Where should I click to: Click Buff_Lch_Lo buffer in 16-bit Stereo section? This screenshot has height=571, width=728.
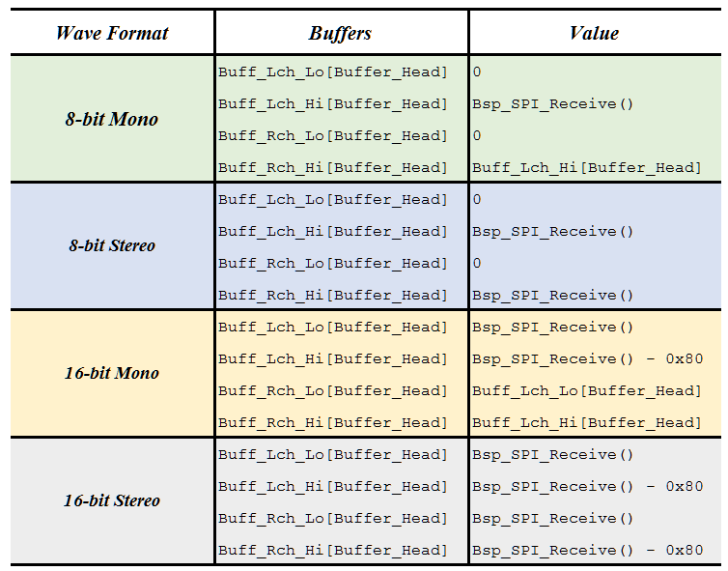point(333,455)
